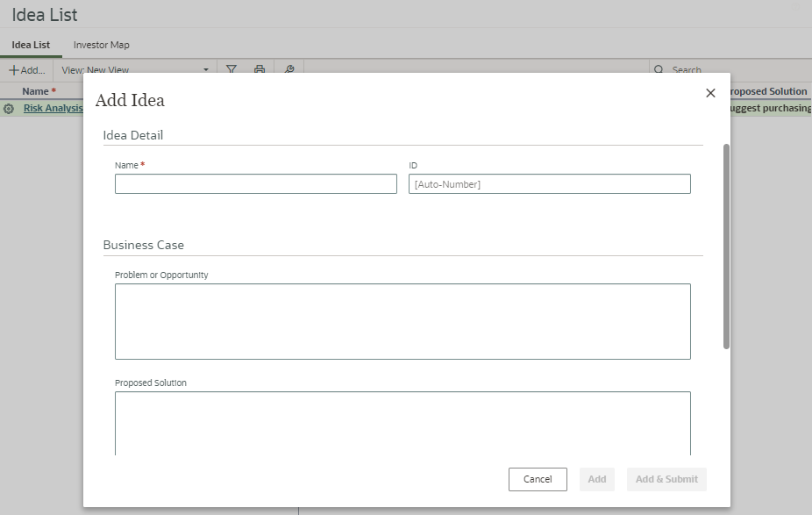812x515 pixels.
Task: Click the dialog's vertical scrollbar
Action: point(726,246)
